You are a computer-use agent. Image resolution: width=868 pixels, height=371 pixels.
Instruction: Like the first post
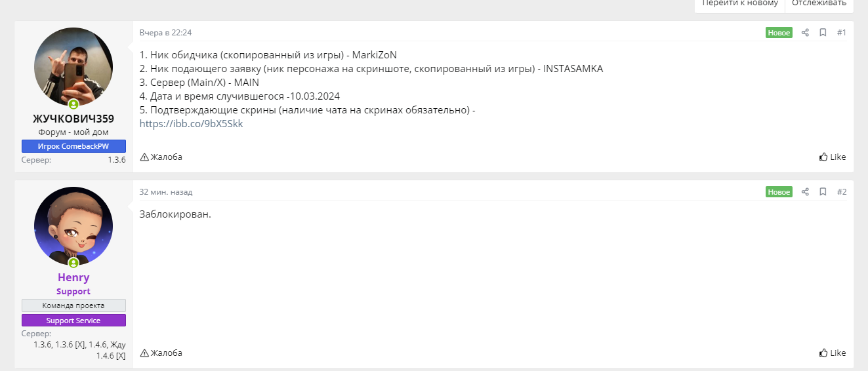point(833,157)
